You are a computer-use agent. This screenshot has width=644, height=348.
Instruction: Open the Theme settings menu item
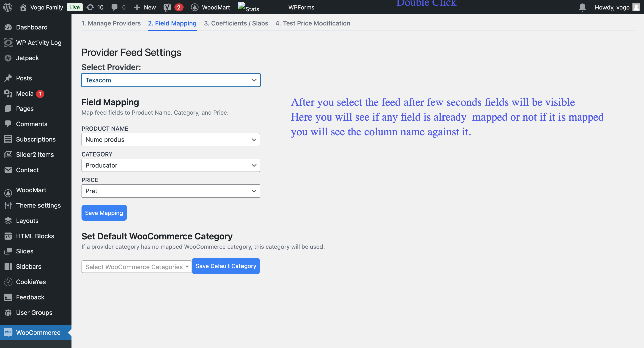click(x=38, y=205)
